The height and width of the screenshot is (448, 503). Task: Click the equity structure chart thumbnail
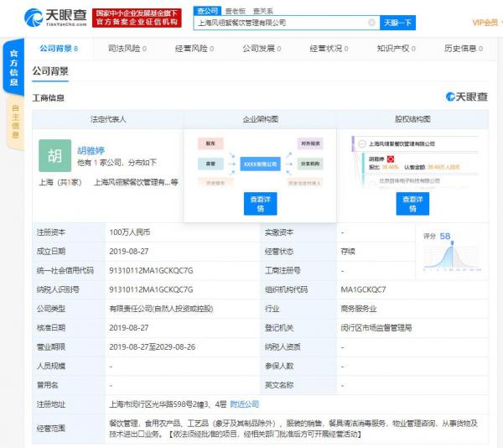(416, 162)
